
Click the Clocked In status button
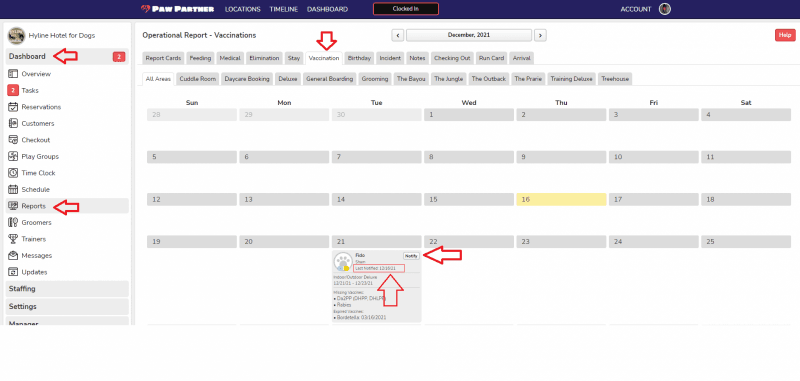click(406, 9)
